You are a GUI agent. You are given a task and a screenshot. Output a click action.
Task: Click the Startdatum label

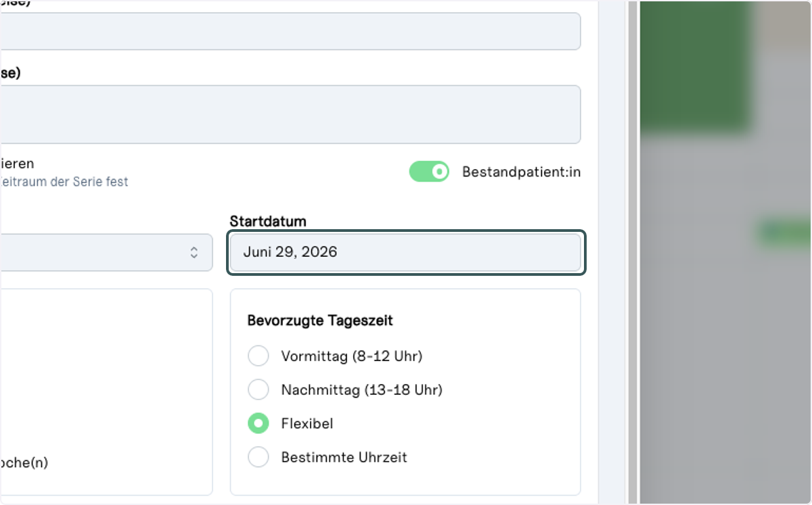tap(268, 221)
